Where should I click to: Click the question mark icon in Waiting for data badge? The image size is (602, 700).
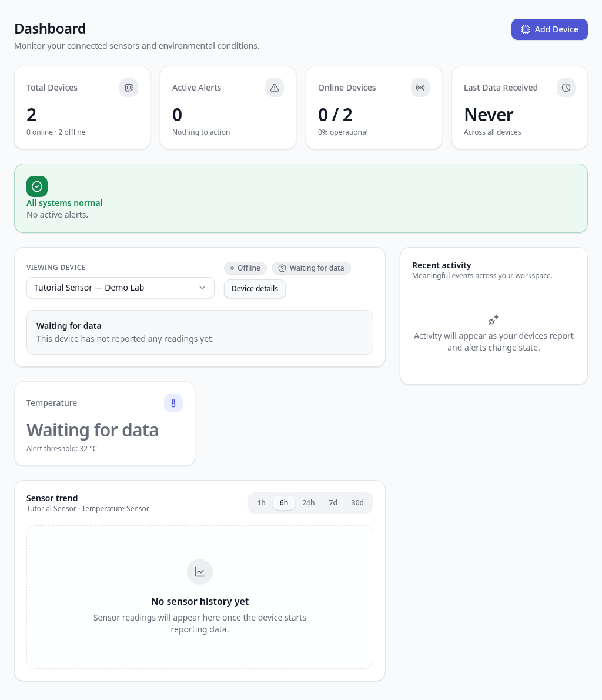(282, 268)
